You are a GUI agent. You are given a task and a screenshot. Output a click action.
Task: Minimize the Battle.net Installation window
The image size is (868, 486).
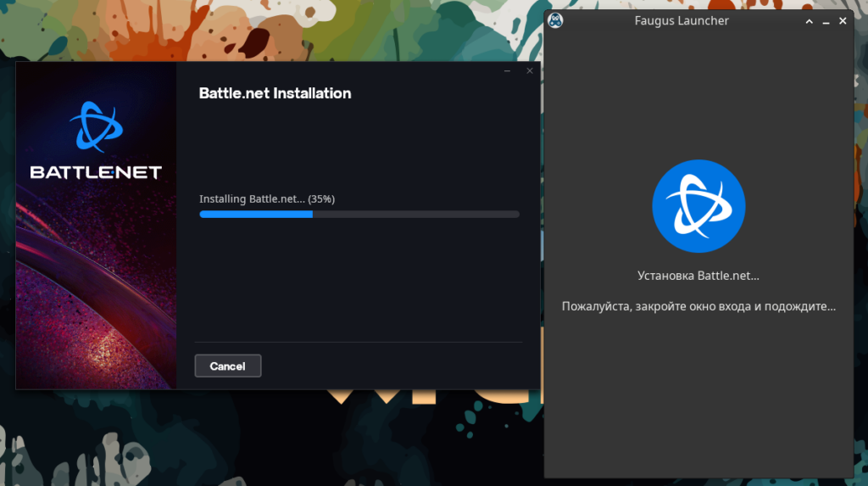(507, 71)
